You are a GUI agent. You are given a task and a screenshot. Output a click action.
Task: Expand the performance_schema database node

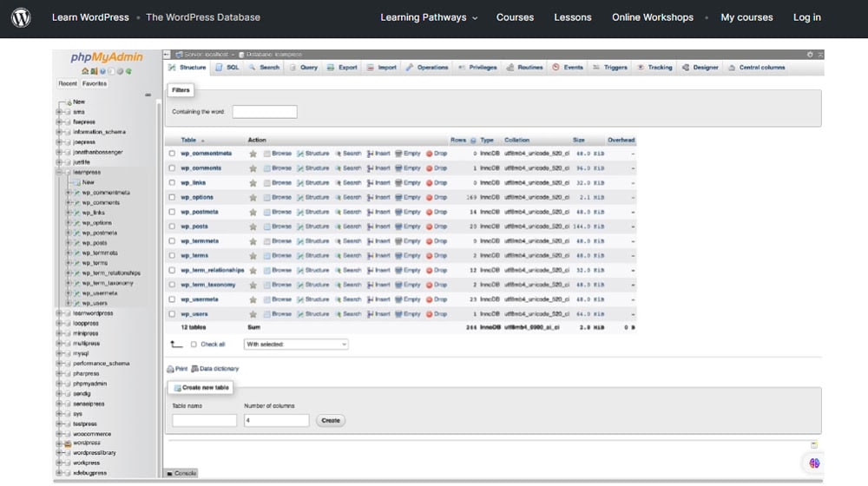(59, 364)
